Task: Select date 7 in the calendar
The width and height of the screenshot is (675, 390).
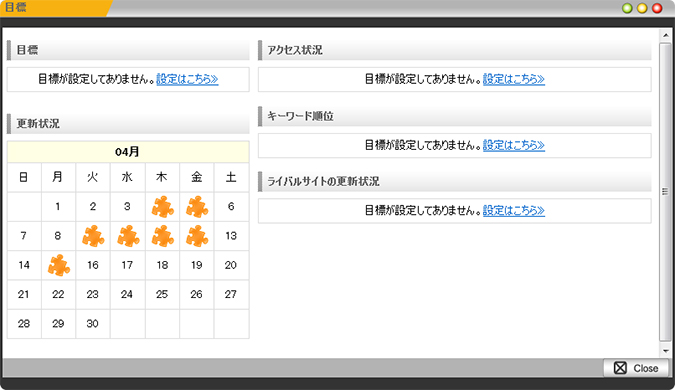Action: click(24, 236)
